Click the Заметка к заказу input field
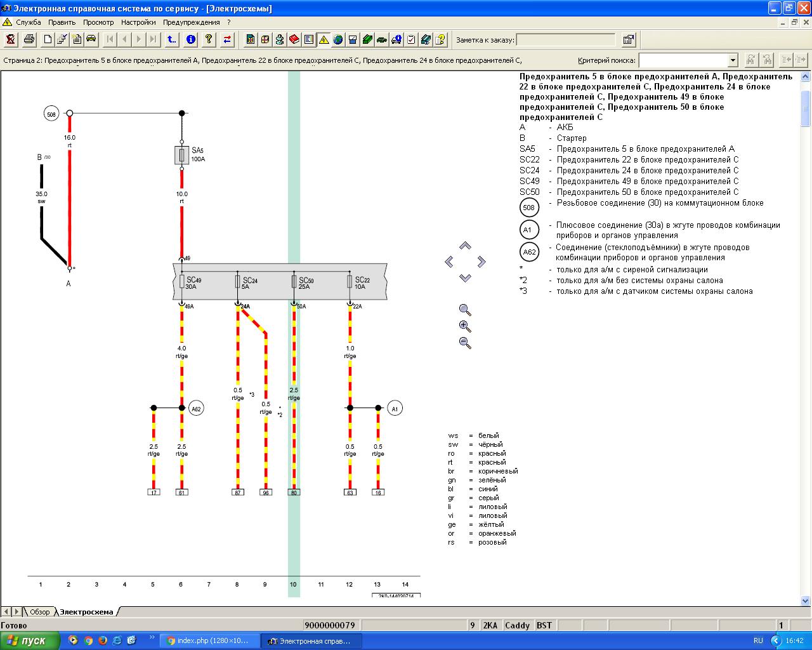This screenshot has height=650, width=812. [566, 40]
